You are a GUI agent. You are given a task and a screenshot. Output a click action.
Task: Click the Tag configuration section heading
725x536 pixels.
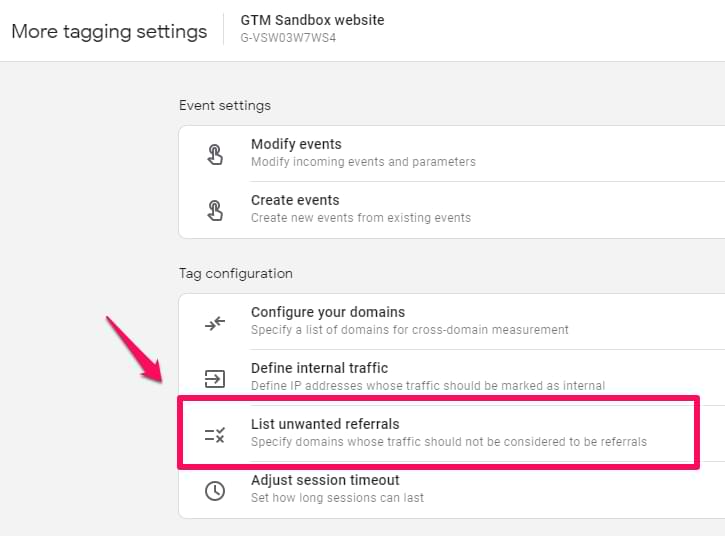coord(236,273)
